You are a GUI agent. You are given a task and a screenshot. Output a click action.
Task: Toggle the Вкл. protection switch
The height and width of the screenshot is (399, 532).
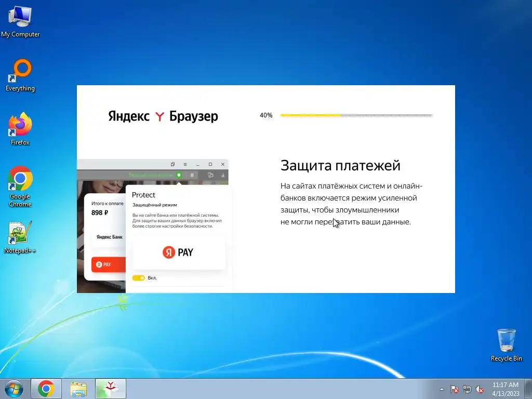coord(138,278)
